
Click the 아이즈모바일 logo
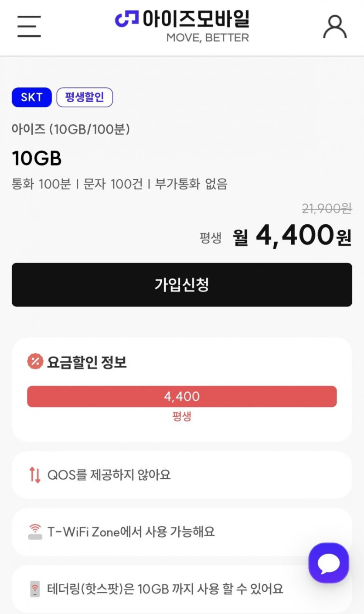[x=182, y=25]
